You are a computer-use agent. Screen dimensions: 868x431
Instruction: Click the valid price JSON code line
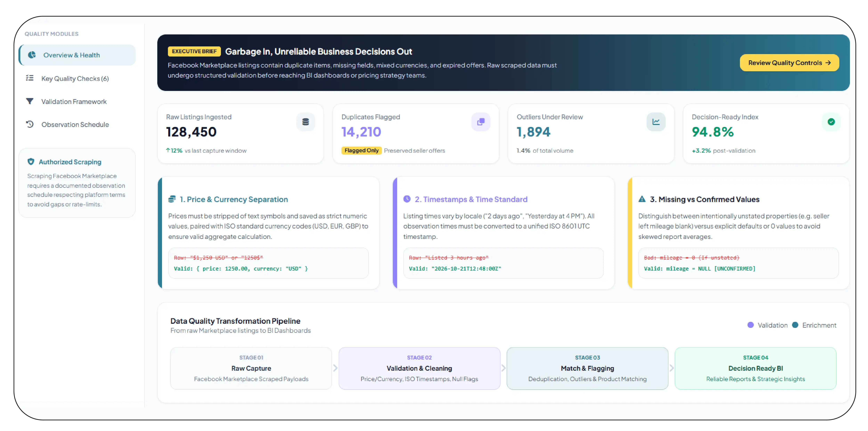tap(241, 269)
